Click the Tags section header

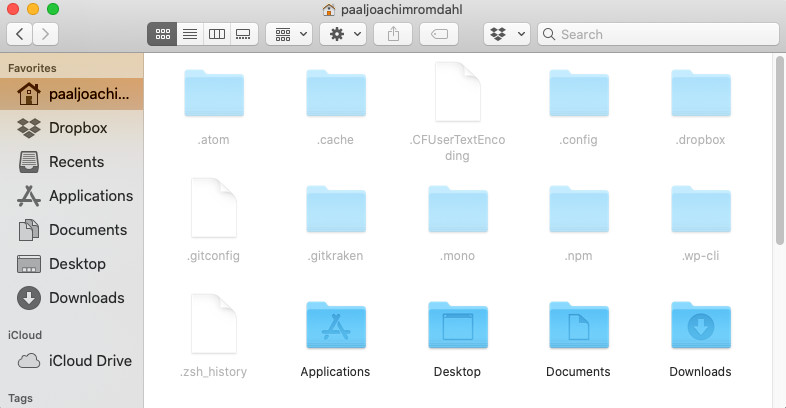click(20, 398)
